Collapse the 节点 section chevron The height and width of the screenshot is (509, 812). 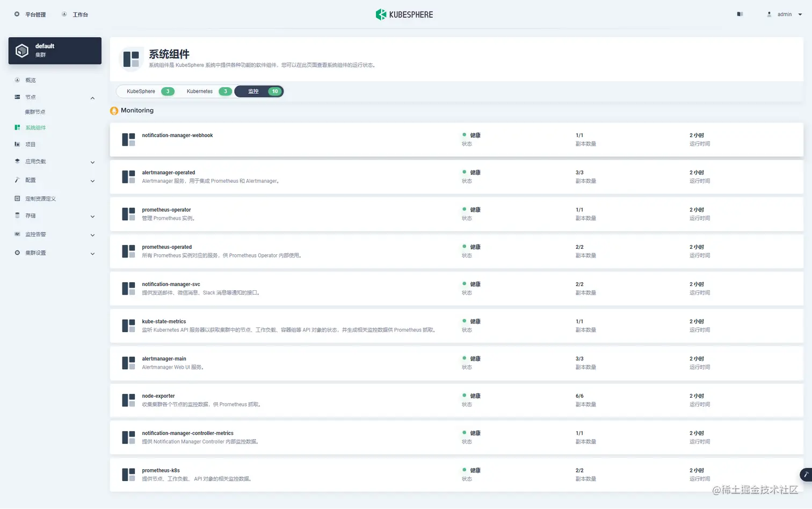(x=92, y=98)
